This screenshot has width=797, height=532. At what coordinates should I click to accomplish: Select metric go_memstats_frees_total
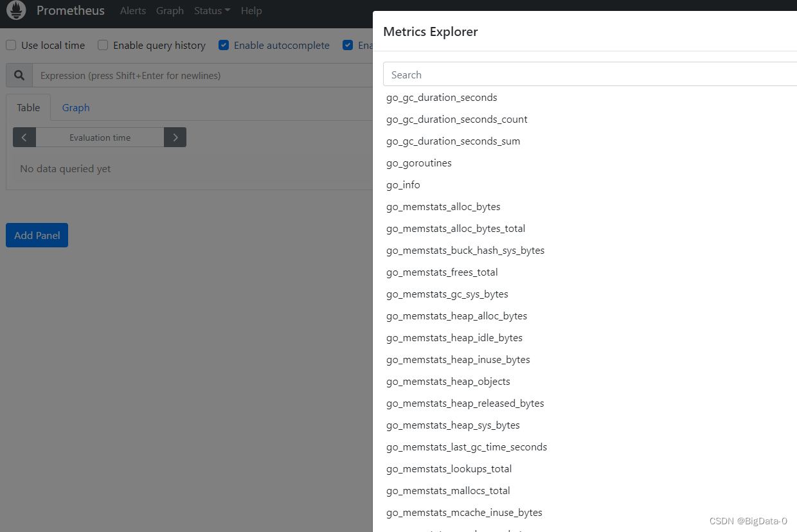(442, 272)
